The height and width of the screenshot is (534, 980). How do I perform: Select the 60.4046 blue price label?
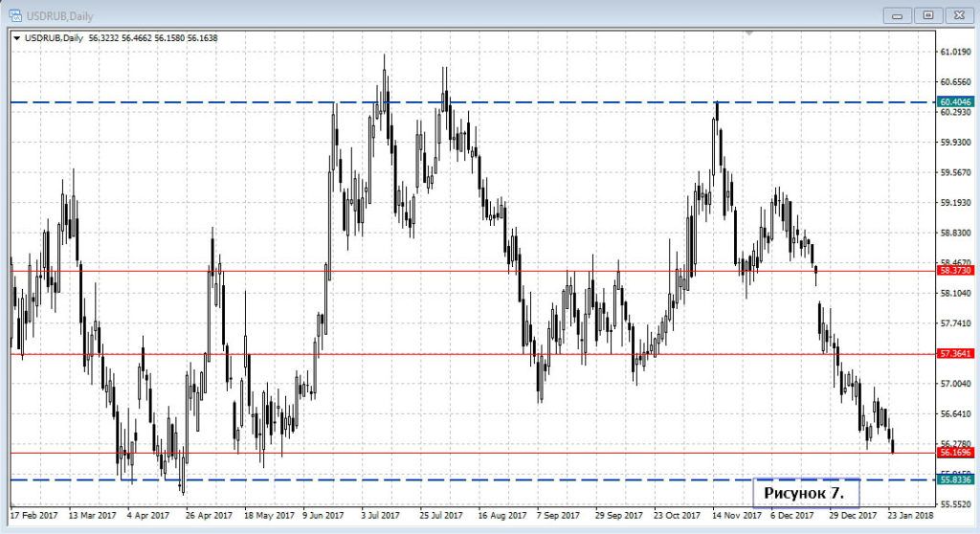[955, 101]
